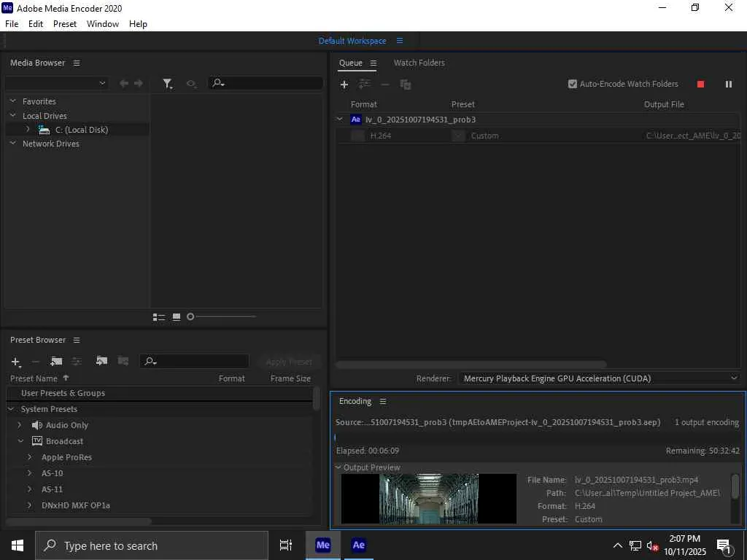
Task: Click the Media Browser forward arrow
Action: 139,83
